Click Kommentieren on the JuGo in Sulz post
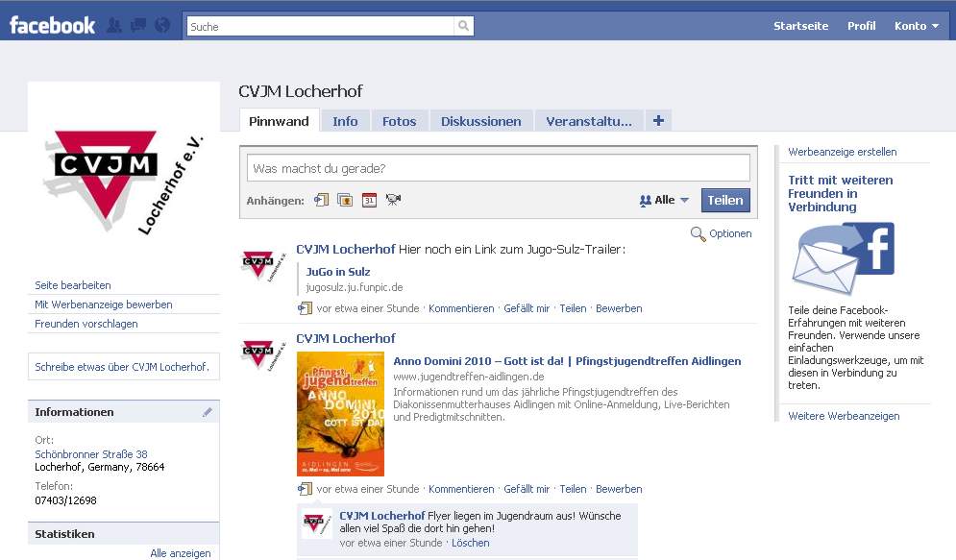 coord(461,308)
